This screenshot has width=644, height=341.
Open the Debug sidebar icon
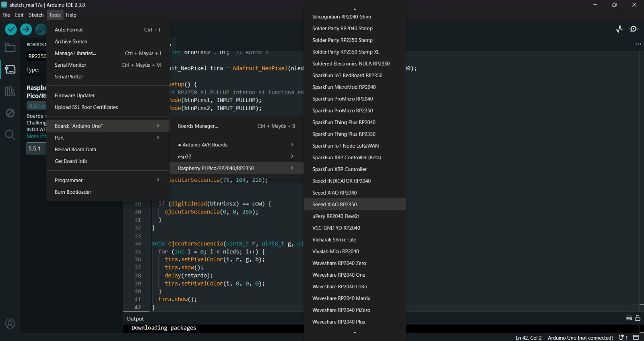click(x=10, y=113)
